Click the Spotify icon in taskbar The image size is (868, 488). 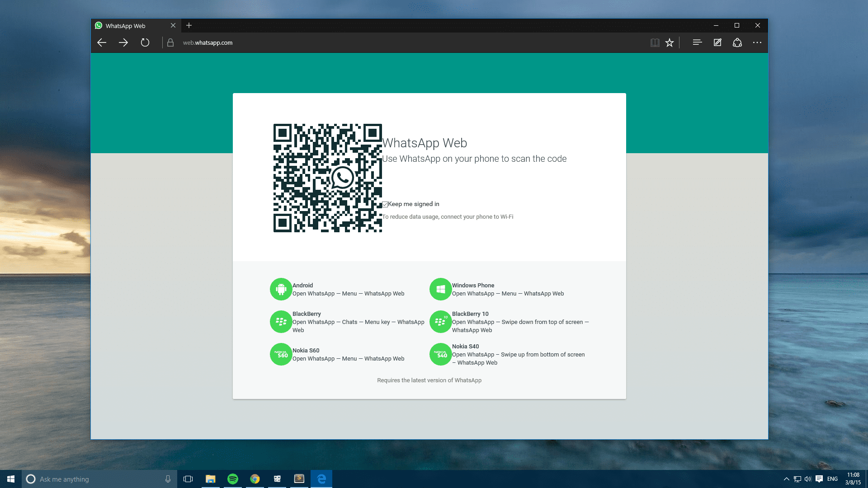click(x=233, y=479)
